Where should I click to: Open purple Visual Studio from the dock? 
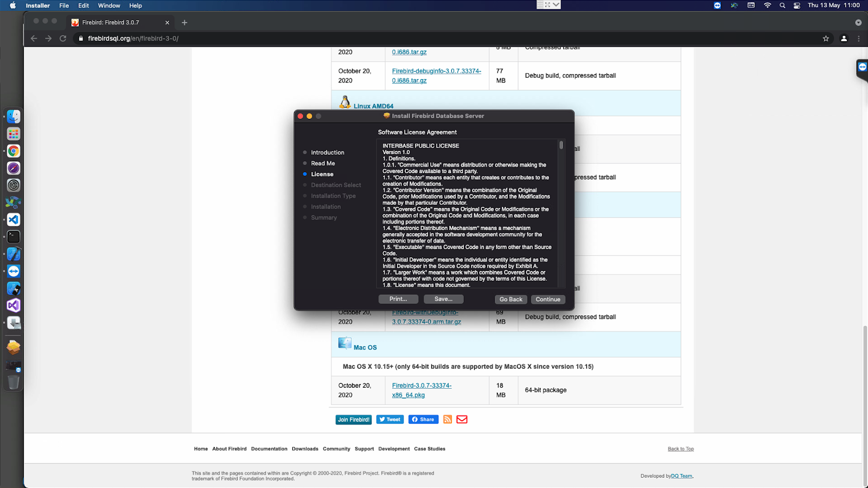(x=14, y=306)
